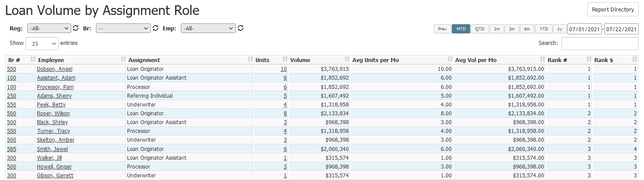The height and width of the screenshot is (180, 644).
Task: Refresh the Br filter
Action: pos(155,28)
